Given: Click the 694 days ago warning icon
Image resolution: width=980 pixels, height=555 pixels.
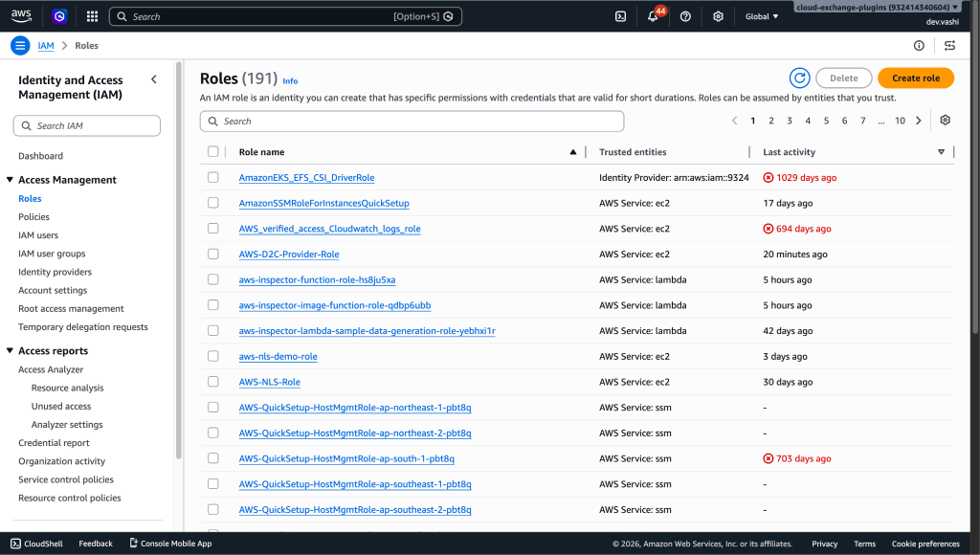Looking at the screenshot, I should pyautogui.click(x=768, y=229).
